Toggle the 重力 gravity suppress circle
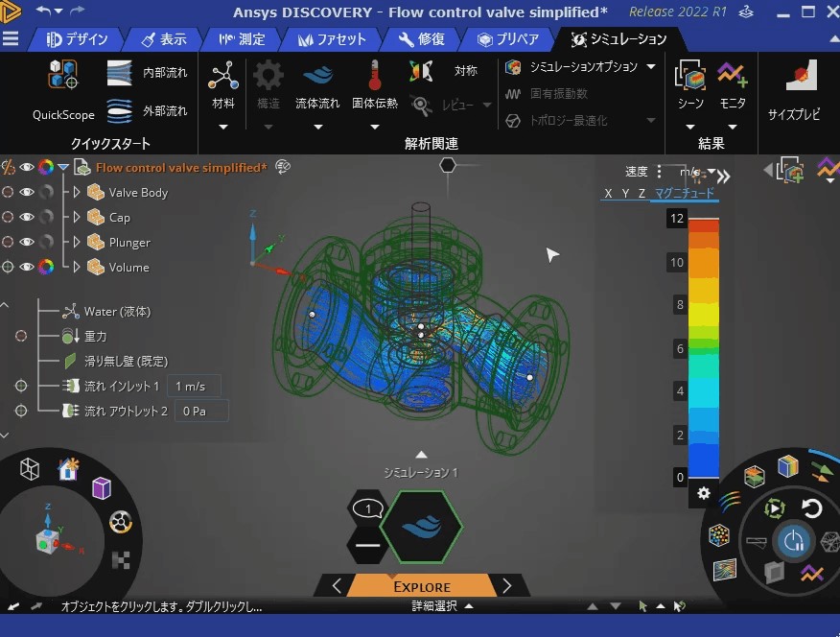The image size is (840, 637). click(21, 336)
